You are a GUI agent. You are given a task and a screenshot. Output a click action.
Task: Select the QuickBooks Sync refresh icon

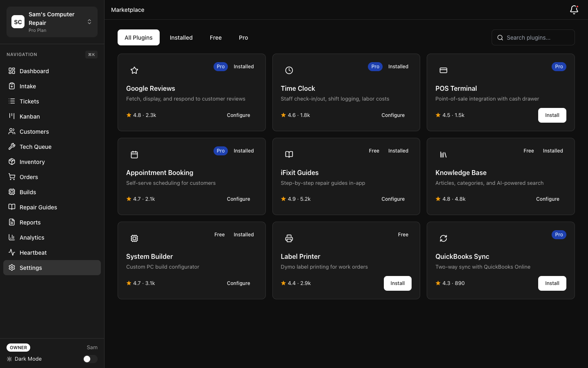coord(443,238)
